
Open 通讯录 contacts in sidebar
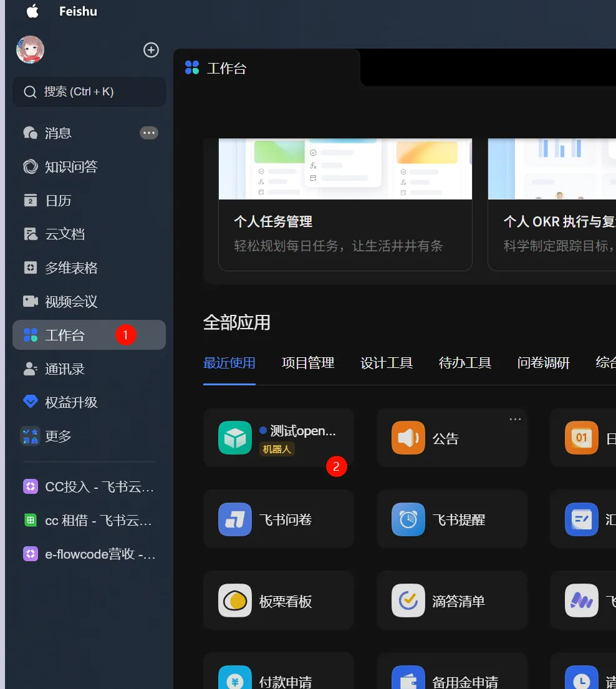coord(89,369)
